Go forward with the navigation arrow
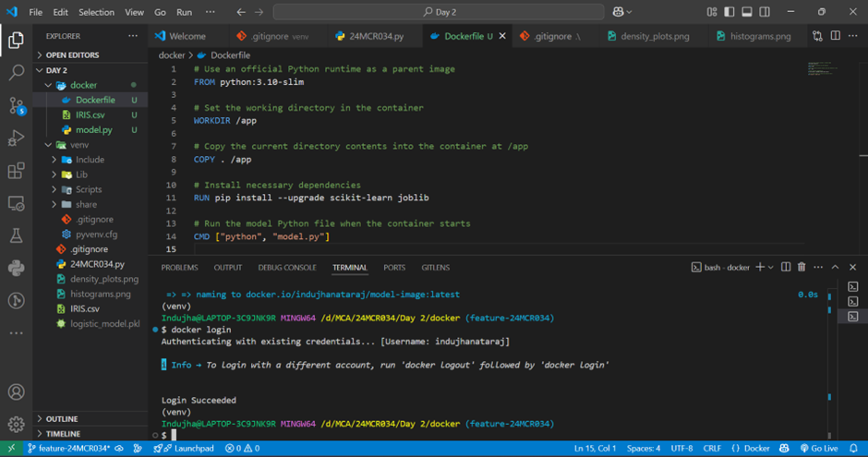The image size is (868, 457). (x=259, y=12)
